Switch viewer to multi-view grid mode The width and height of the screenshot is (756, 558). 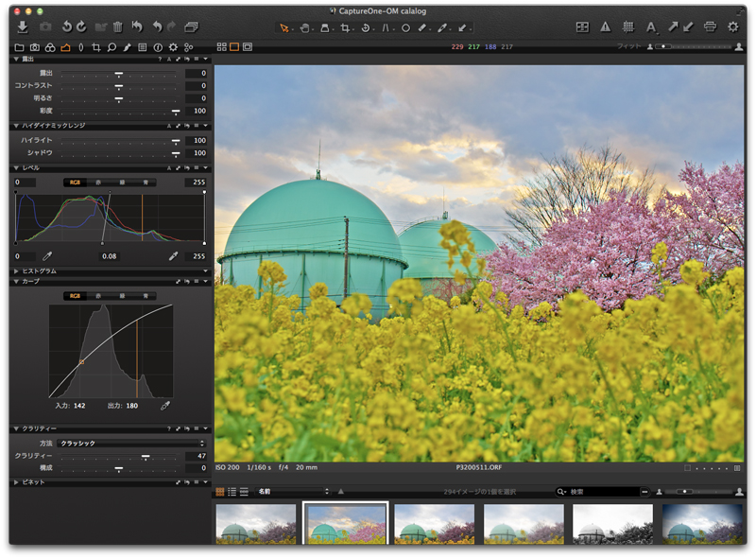[221, 46]
